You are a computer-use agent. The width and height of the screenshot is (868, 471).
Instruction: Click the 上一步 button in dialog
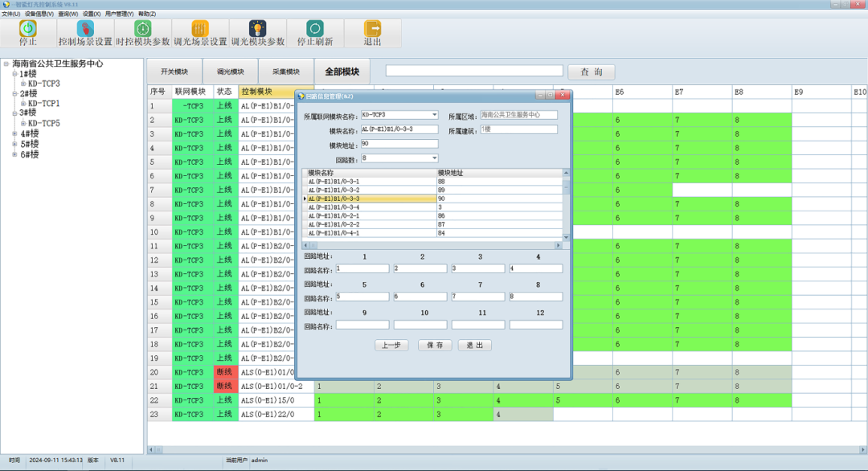(391, 345)
